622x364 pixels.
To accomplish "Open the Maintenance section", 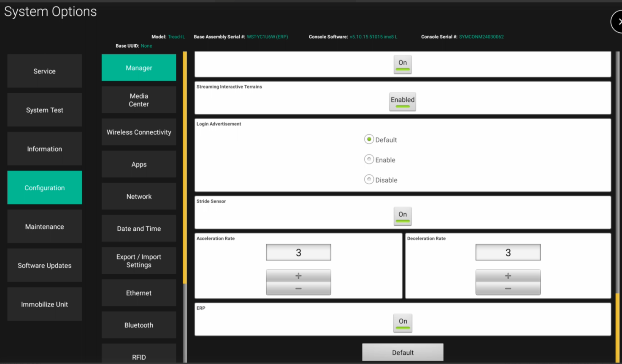I will (44, 226).
